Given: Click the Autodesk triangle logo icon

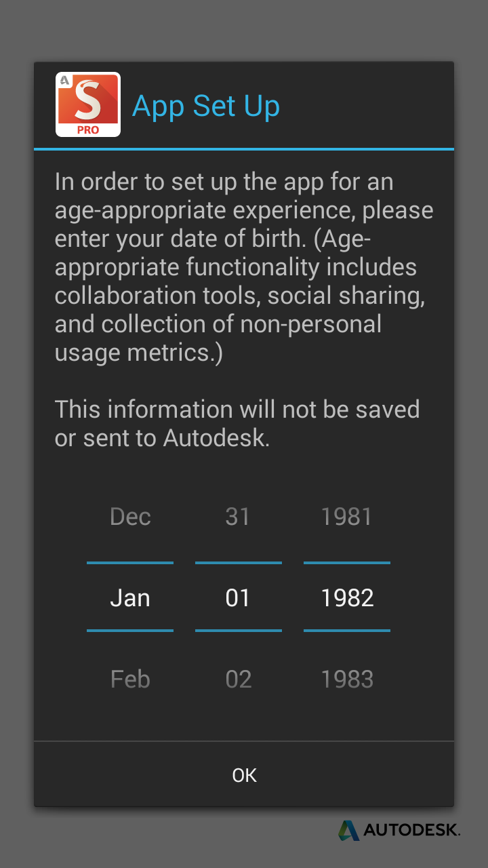Looking at the screenshot, I should coord(349,830).
